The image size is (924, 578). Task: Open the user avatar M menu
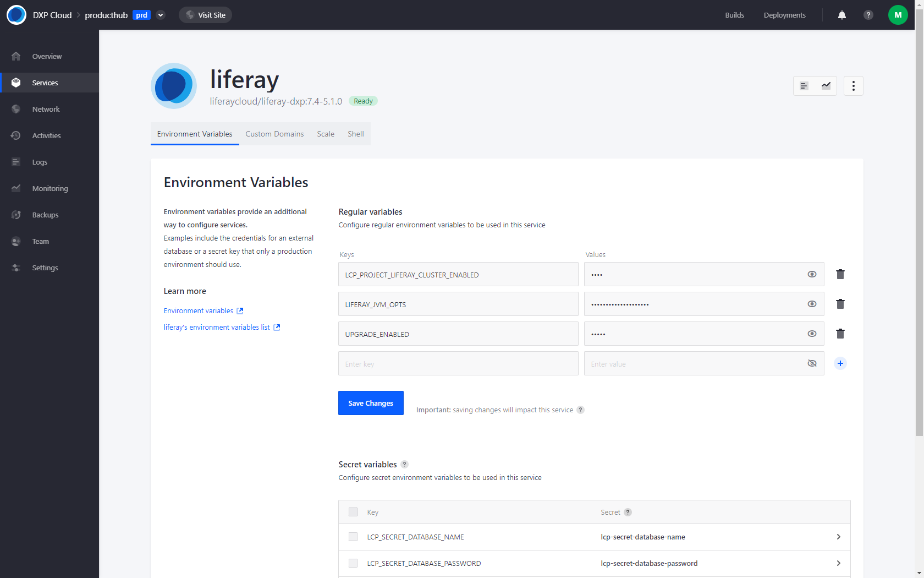[x=898, y=15]
